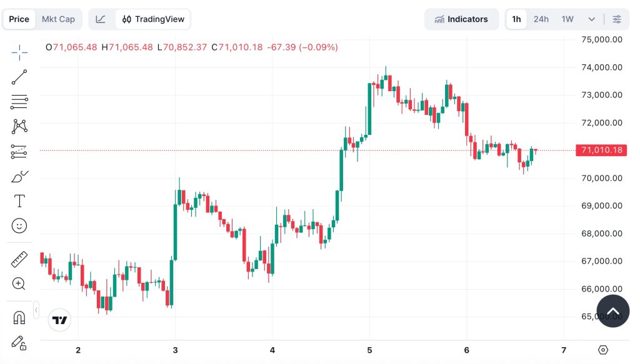
Task: Activate the zoom-in tool
Action: point(19,284)
